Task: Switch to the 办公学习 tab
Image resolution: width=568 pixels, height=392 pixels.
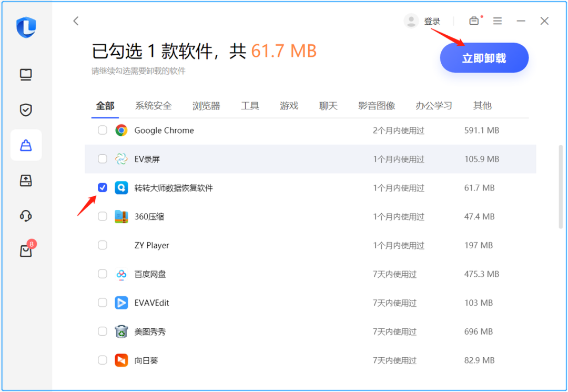Action: (x=434, y=106)
